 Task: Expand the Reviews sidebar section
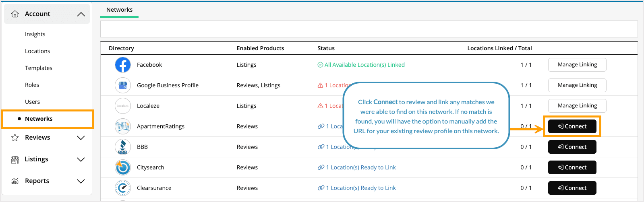coord(81,138)
